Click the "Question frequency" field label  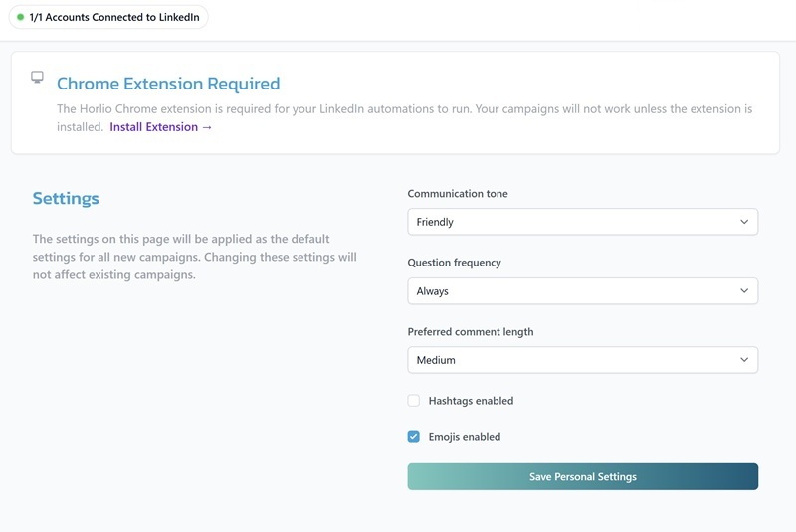coord(454,263)
